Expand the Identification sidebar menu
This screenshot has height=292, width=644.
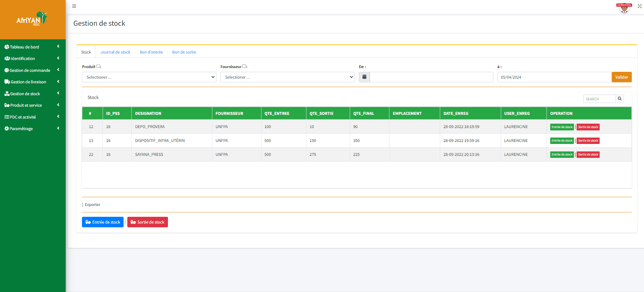(33, 59)
